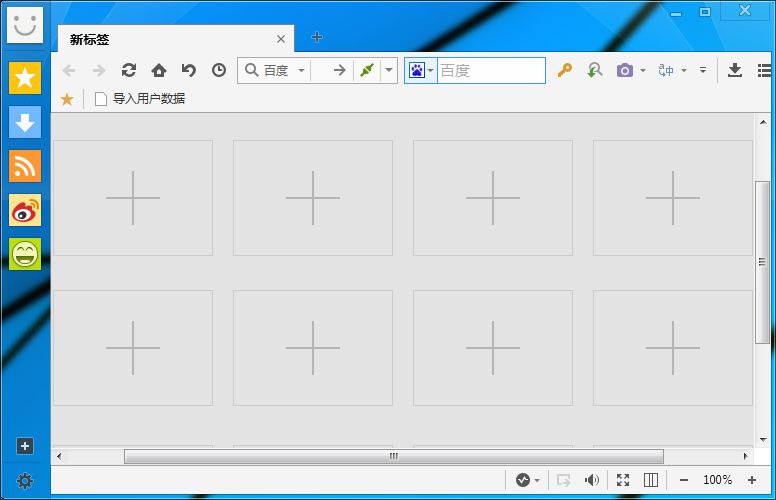The width and height of the screenshot is (776, 500).
Task: Add a sidebar item with plus button
Action: click(x=25, y=446)
